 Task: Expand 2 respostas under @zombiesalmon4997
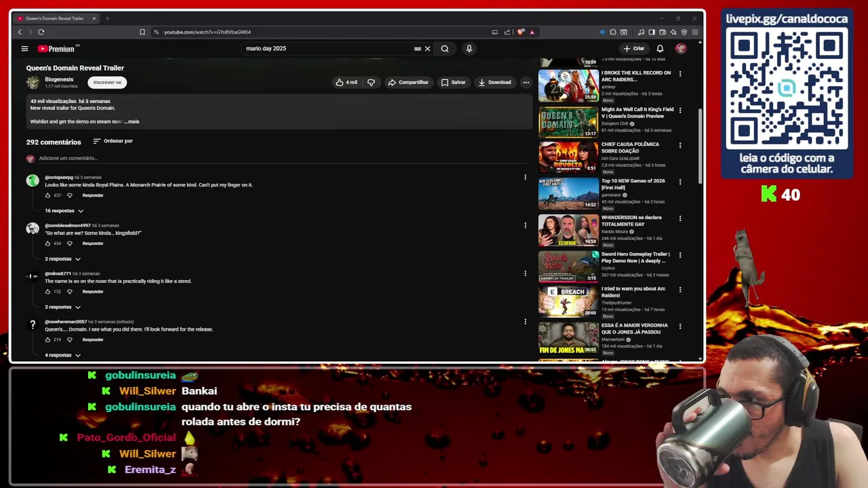point(62,259)
